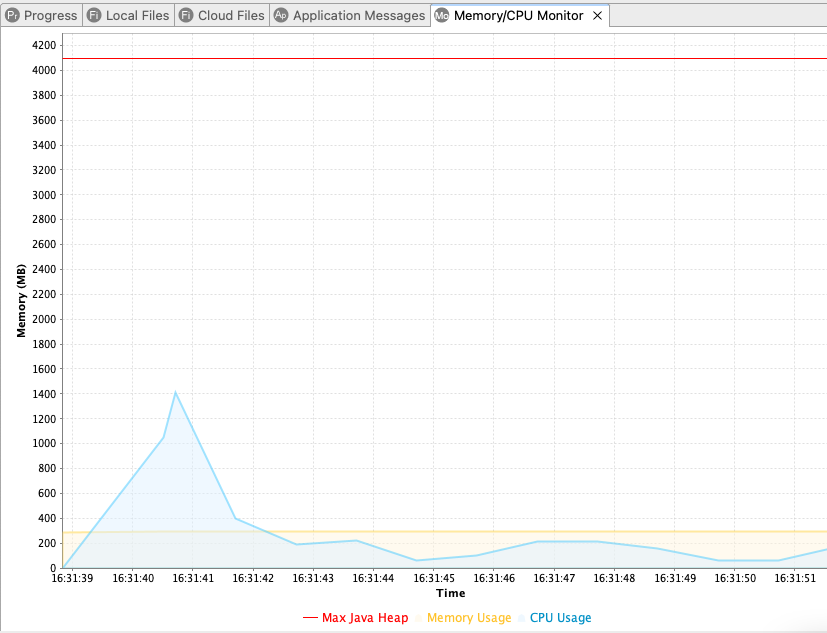Viewport: 827px width, 633px height.
Task: Click the blue CPU Usage legend swatch
Action: coord(523,618)
